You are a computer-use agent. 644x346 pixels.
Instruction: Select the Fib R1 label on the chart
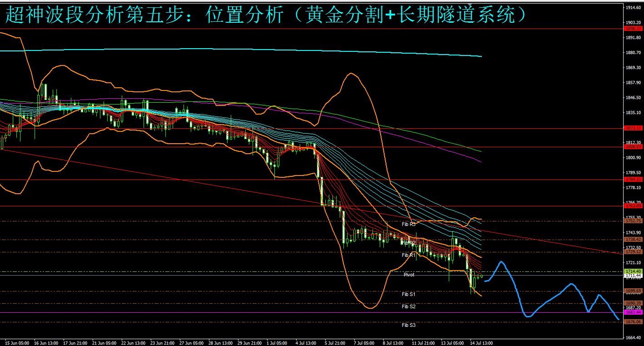[x=408, y=255]
